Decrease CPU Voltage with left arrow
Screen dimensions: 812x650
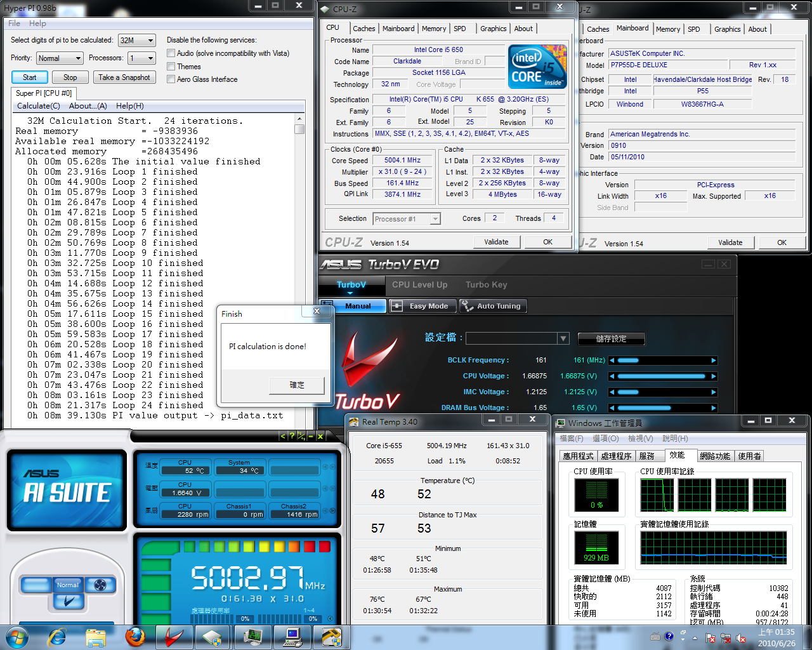pyautogui.click(x=612, y=376)
